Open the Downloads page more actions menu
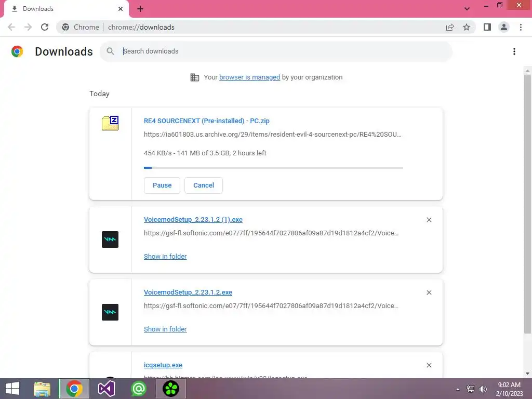 point(514,51)
